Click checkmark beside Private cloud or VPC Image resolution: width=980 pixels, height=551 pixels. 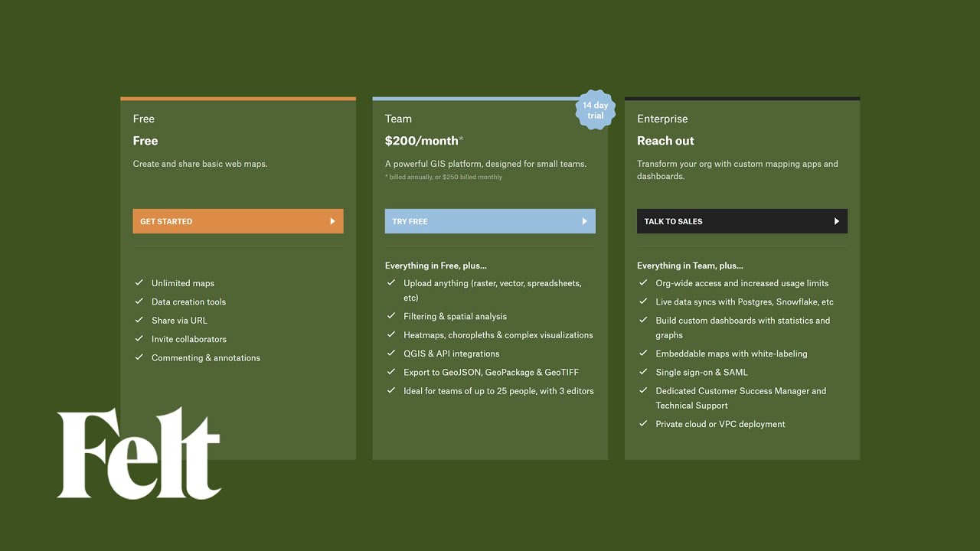(642, 423)
